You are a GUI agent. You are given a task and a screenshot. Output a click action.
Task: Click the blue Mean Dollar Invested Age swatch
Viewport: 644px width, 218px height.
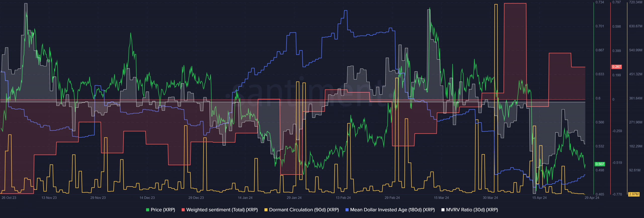(347, 210)
